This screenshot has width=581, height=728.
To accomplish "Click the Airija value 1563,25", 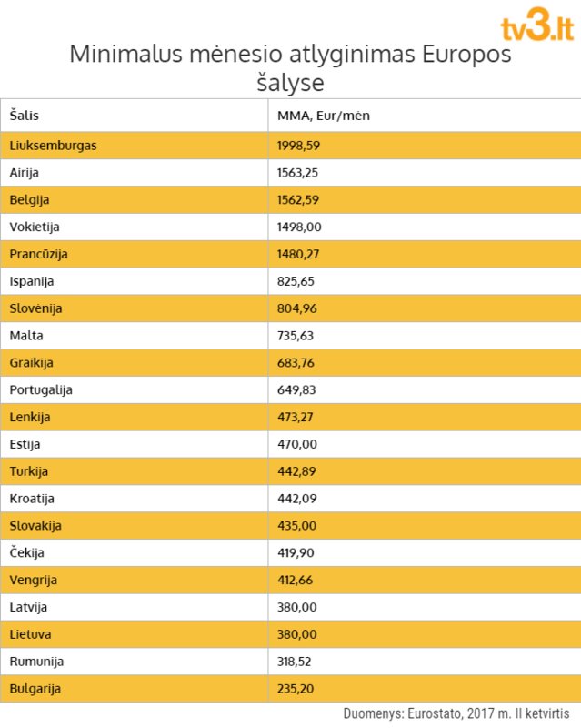I will pyautogui.click(x=297, y=173).
